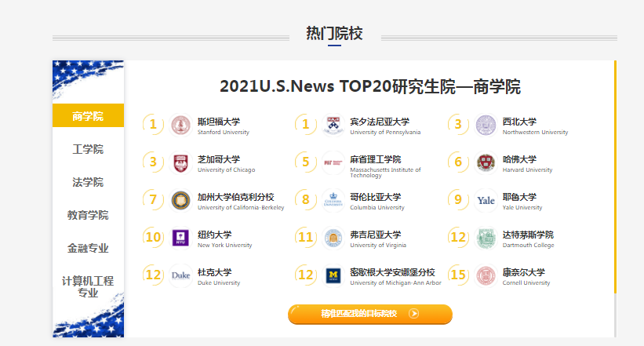Click the Columbia University crown logo

[333, 201]
